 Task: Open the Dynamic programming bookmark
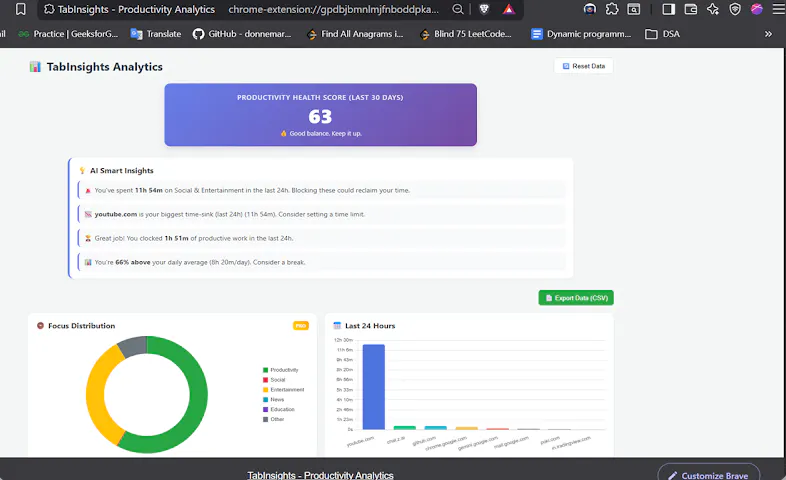click(581, 34)
